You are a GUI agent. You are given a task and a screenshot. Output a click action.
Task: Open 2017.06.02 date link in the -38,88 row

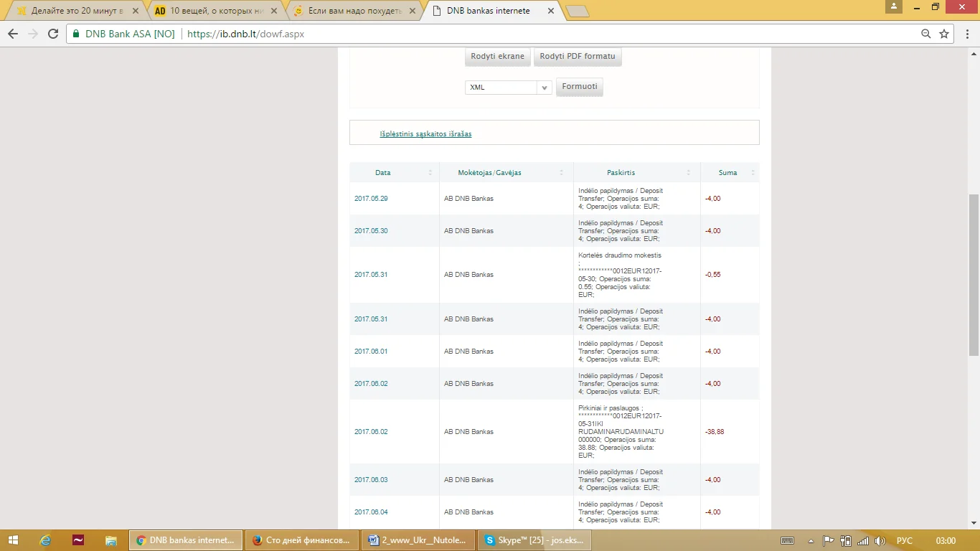tap(371, 432)
